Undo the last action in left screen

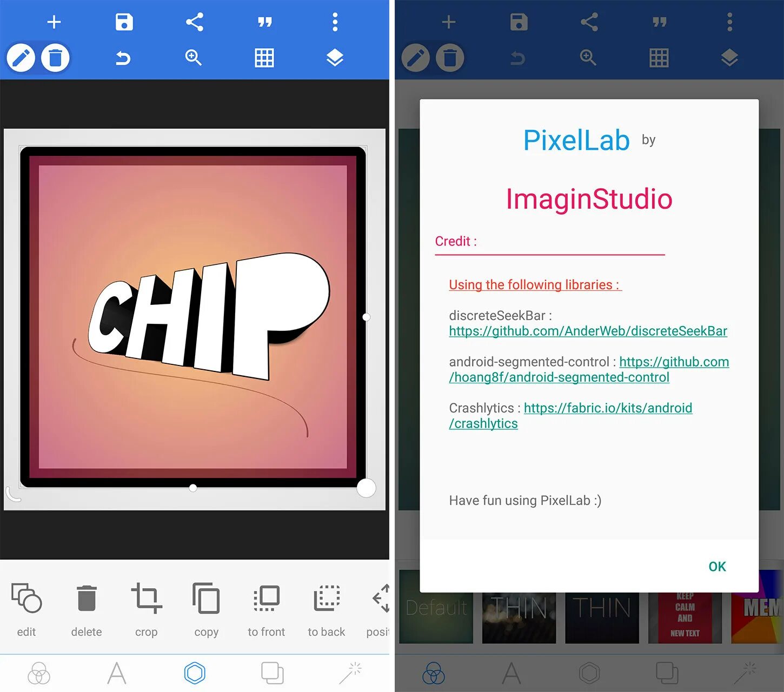point(123,57)
